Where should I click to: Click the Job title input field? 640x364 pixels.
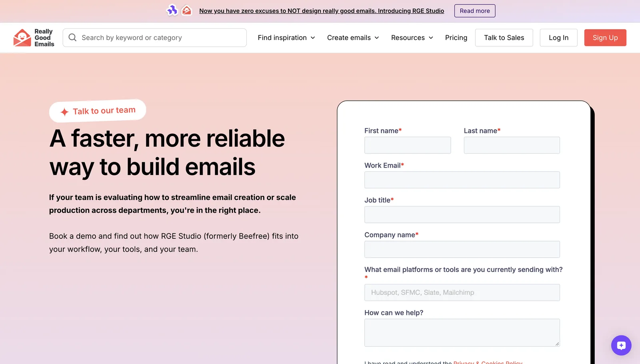click(x=462, y=215)
